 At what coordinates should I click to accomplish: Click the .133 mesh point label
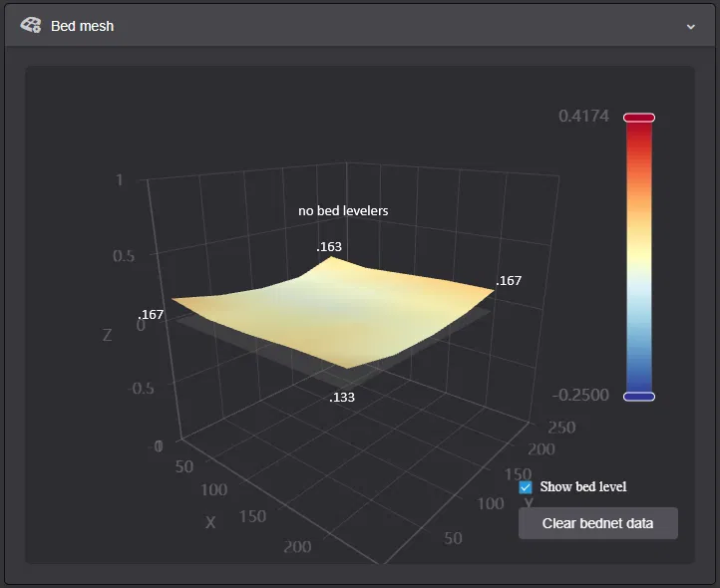pyautogui.click(x=342, y=397)
